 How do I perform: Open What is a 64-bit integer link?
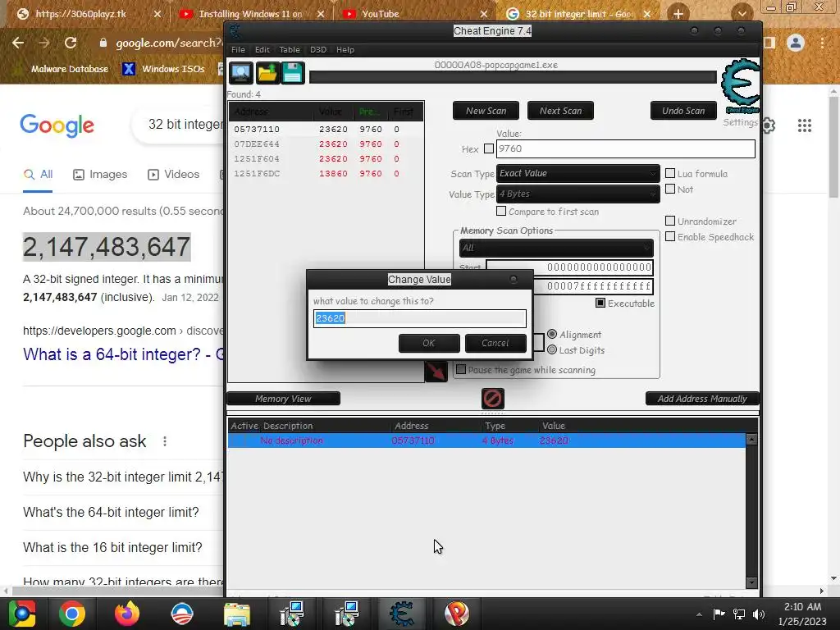(x=123, y=354)
